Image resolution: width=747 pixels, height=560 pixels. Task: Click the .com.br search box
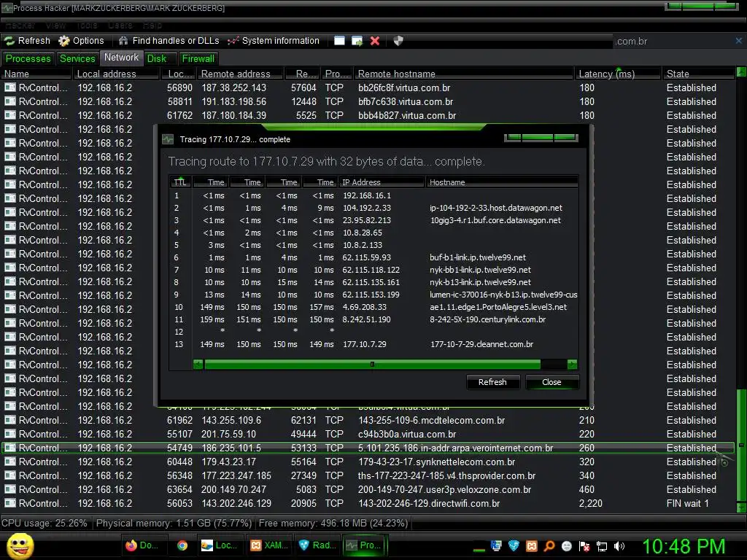coord(673,42)
